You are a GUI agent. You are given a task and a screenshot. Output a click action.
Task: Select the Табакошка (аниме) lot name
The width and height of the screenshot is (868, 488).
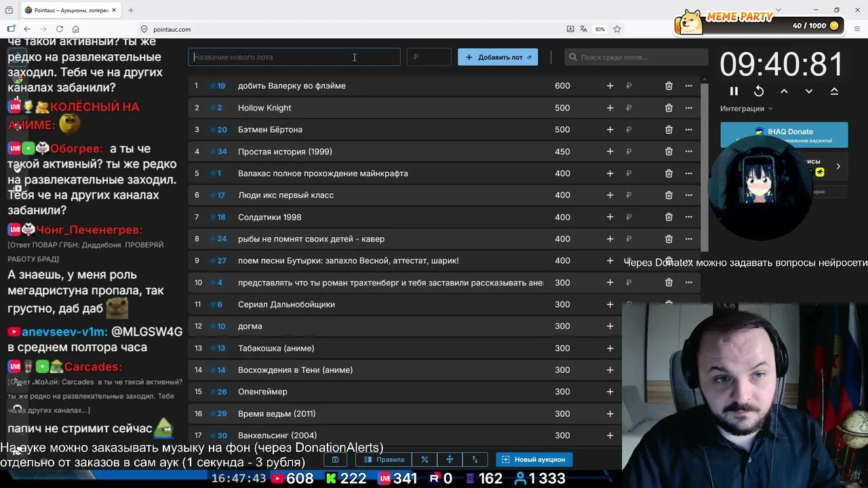click(x=276, y=348)
